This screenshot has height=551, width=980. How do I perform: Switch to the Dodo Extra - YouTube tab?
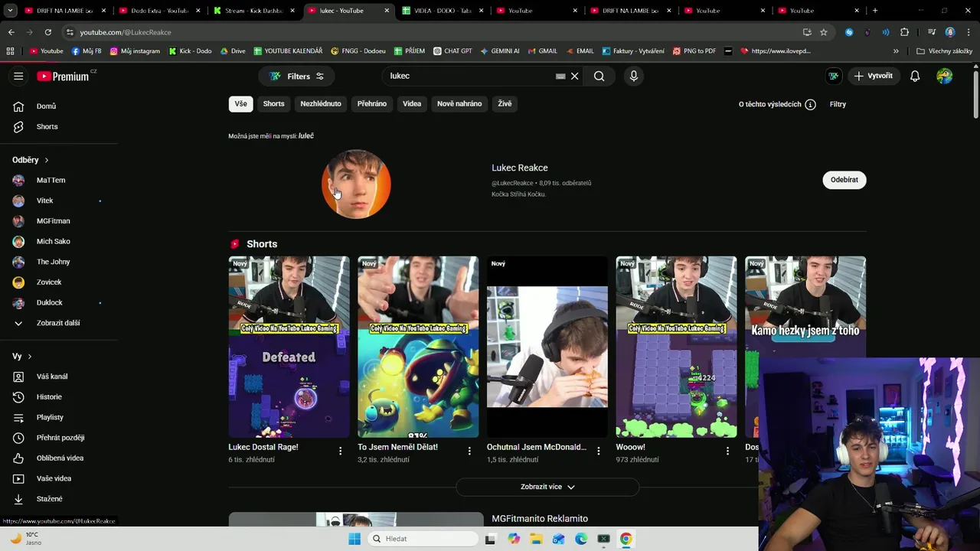click(x=159, y=11)
